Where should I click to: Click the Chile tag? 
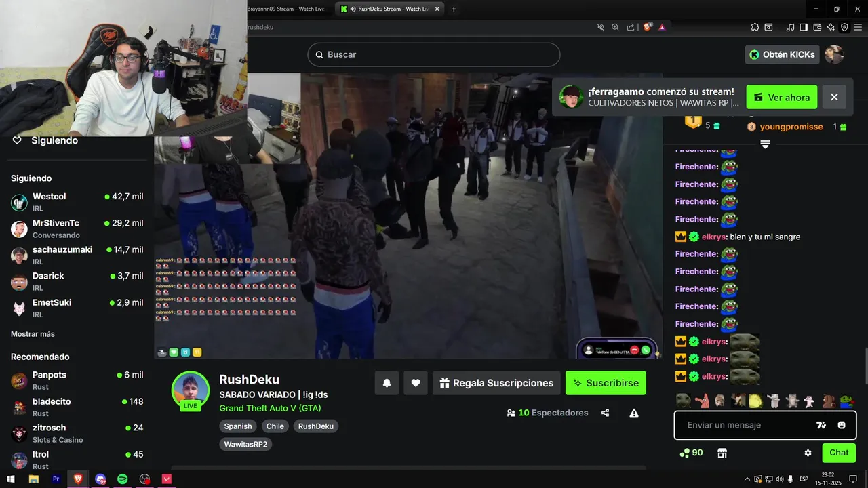(x=275, y=426)
